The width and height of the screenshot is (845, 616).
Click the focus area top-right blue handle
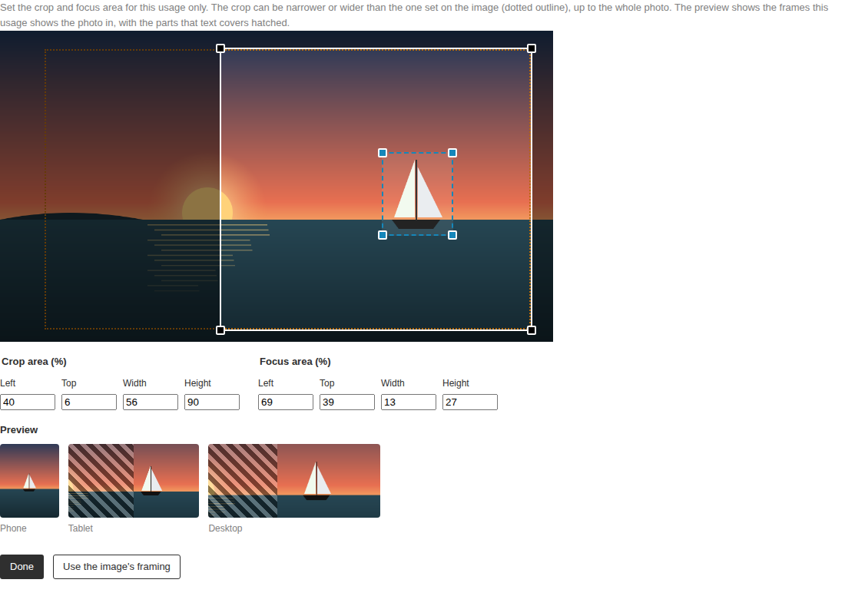point(452,153)
